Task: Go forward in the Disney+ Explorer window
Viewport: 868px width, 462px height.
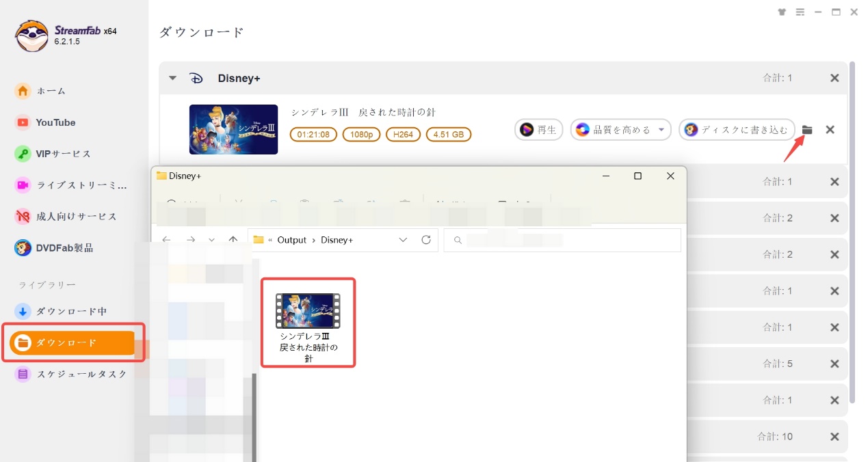Action: (x=191, y=240)
